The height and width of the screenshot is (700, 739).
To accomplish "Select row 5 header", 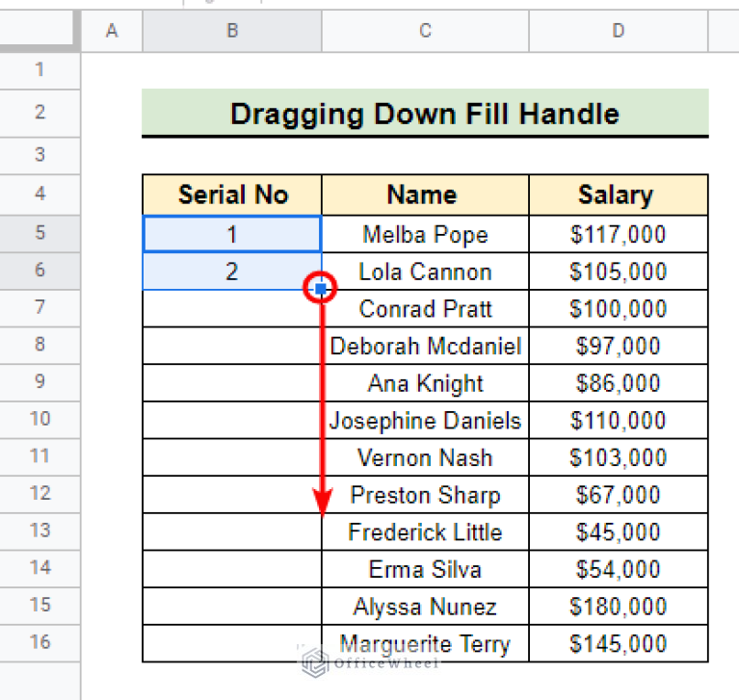I will tap(40, 234).
